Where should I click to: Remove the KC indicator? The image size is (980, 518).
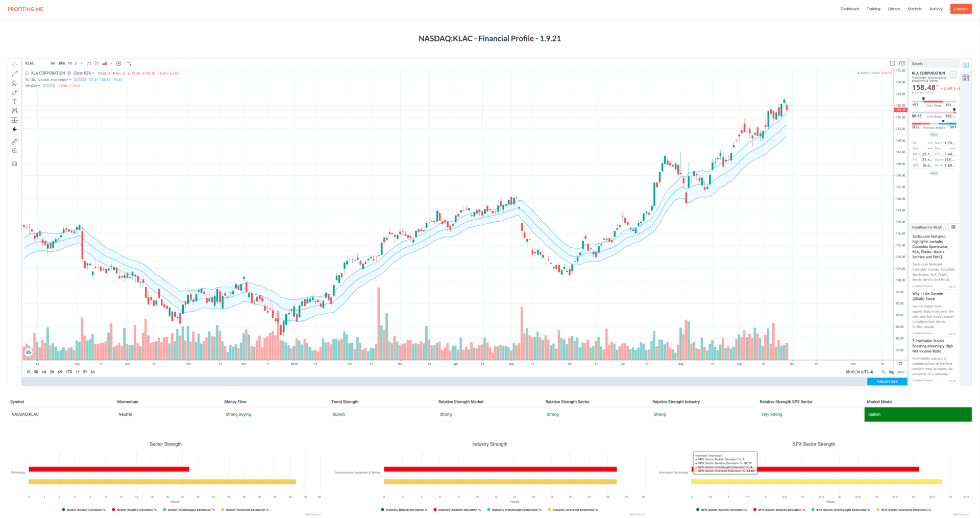point(84,80)
